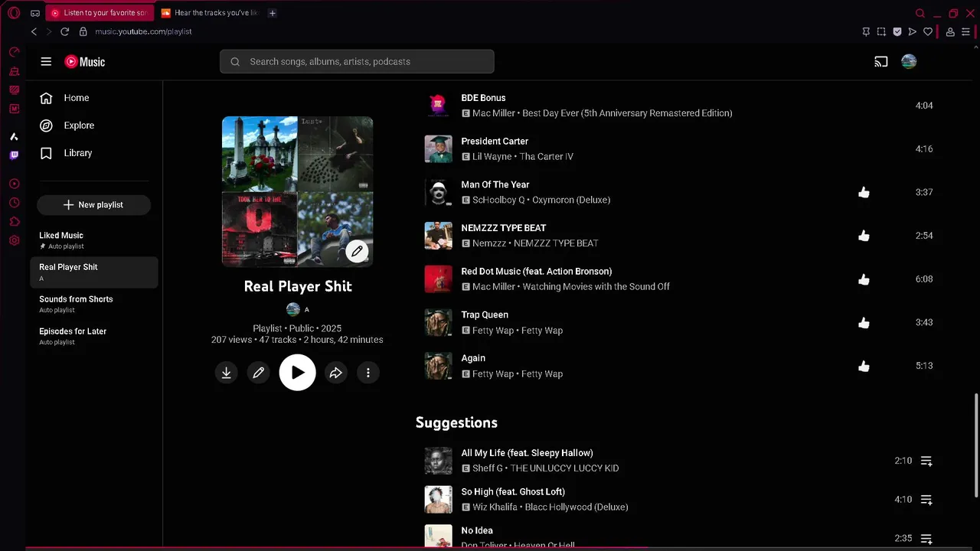Open browser Settings gear in sidebar
This screenshot has width=980, height=551.
(x=14, y=240)
